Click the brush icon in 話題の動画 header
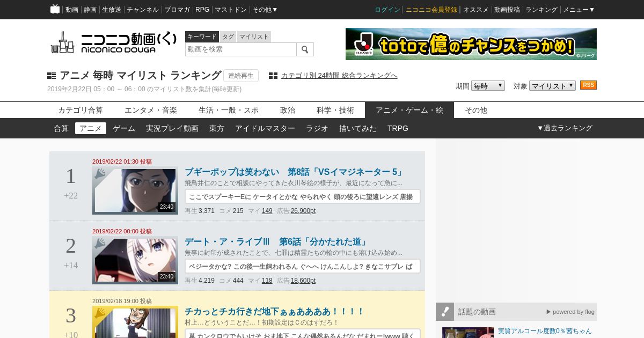Viewport: 644px width, 338px height. pyautogui.click(x=445, y=312)
